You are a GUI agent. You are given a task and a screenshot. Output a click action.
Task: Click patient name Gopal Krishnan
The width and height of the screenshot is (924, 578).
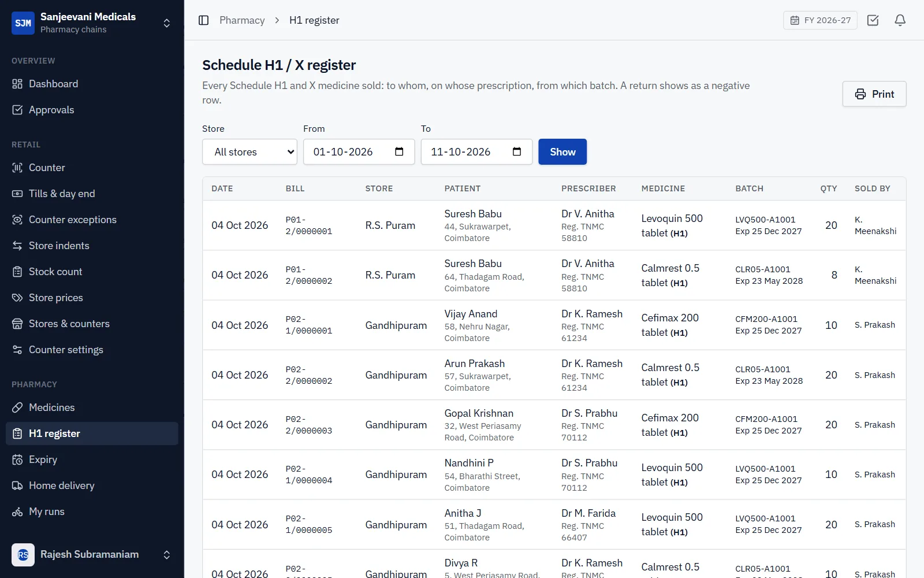point(479,413)
